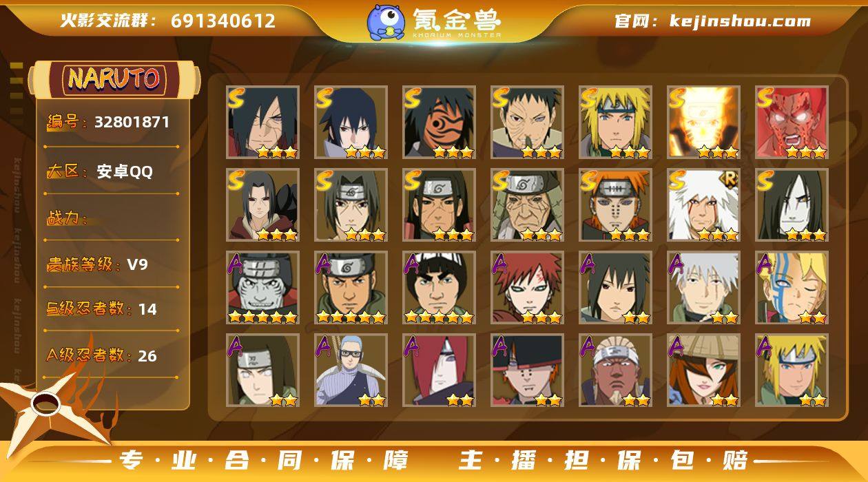The height and width of the screenshot is (482, 868).
Task: Select the bowl-cut five-star A-rank ninja
Action: point(440,288)
